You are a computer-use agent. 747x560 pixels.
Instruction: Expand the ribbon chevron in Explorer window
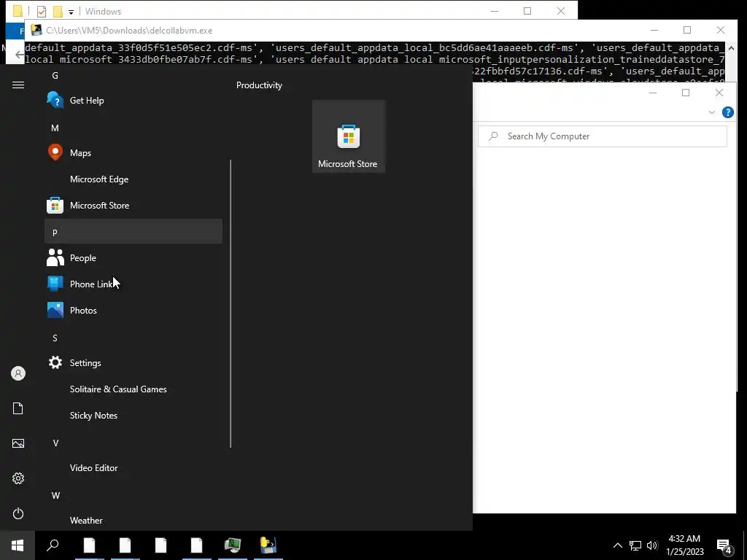click(x=712, y=112)
